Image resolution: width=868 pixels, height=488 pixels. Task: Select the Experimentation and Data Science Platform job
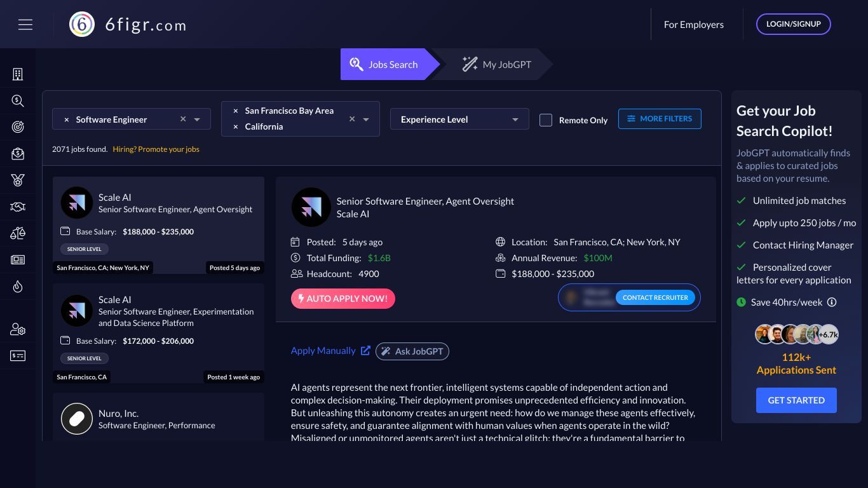(158, 334)
